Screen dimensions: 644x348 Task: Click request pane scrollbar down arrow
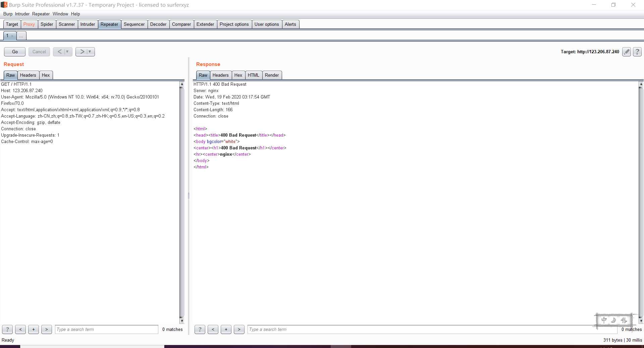pos(182,321)
